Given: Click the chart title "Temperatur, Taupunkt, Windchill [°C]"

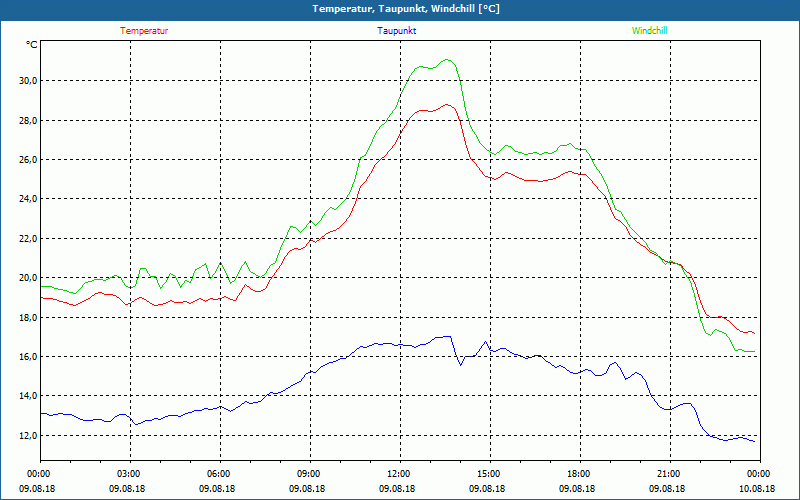Looking at the screenshot, I should pos(406,9).
